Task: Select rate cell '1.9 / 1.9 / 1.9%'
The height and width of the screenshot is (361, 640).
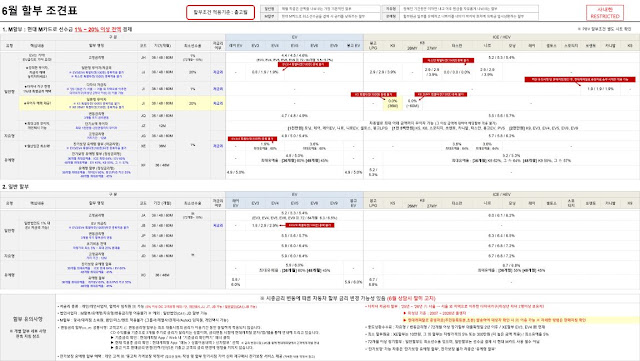Action: tap(600, 89)
